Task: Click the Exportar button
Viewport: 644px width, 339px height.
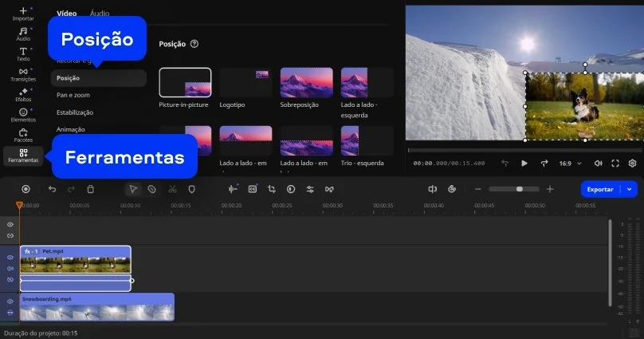Action: (600, 189)
